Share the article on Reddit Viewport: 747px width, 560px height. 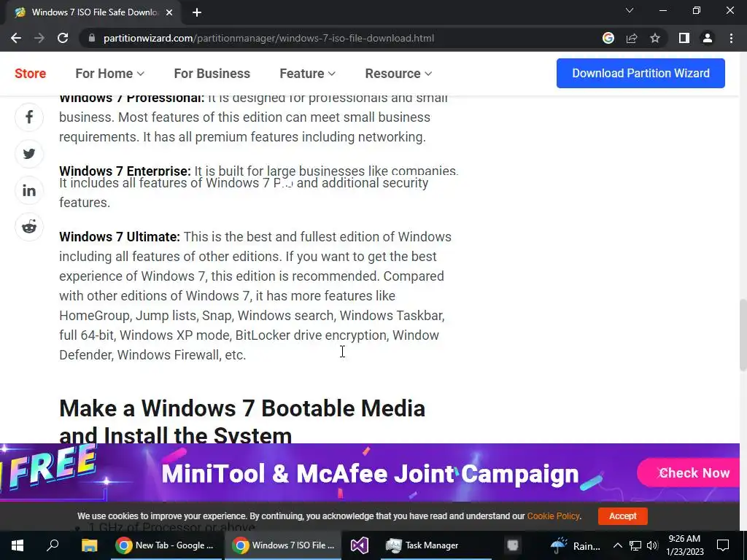click(x=29, y=227)
